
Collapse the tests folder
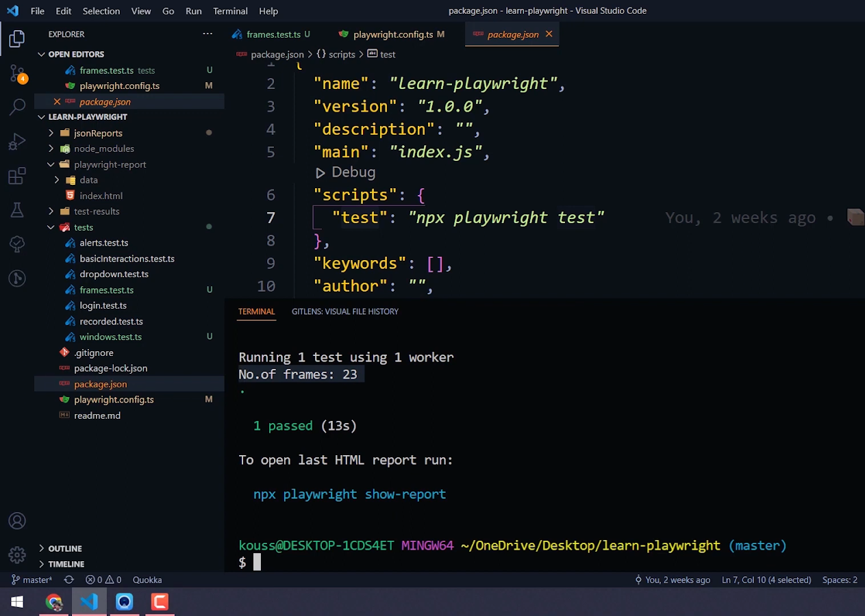click(x=49, y=227)
